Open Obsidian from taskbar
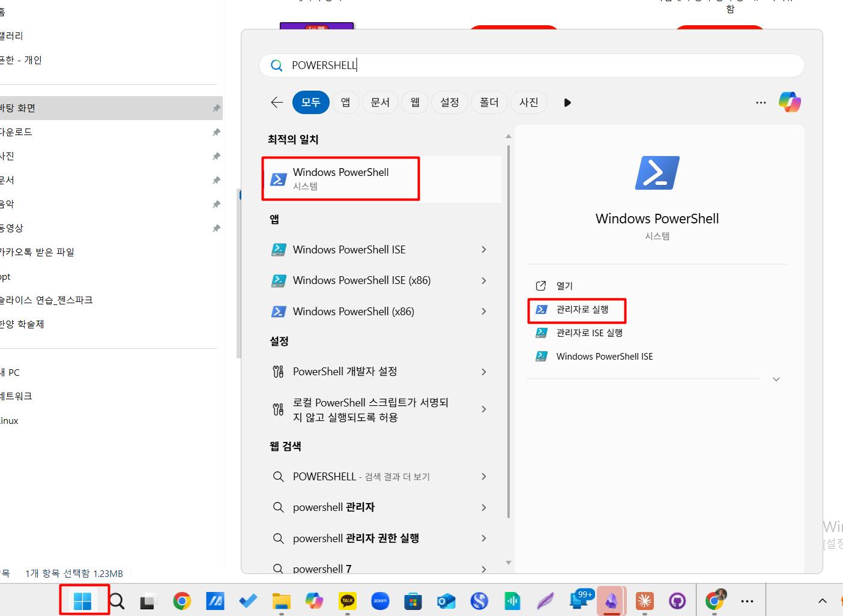 click(611, 601)
